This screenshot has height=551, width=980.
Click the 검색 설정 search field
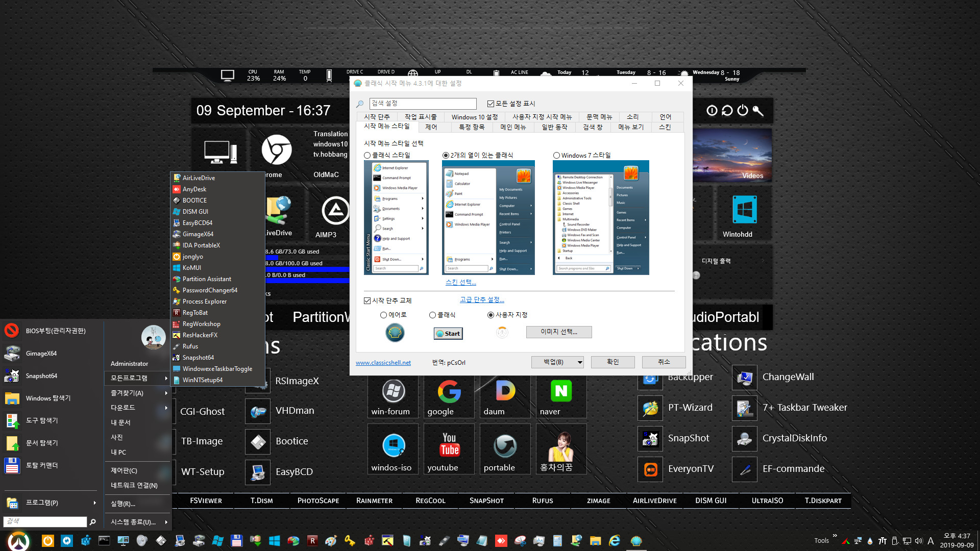tap(423, 104)
